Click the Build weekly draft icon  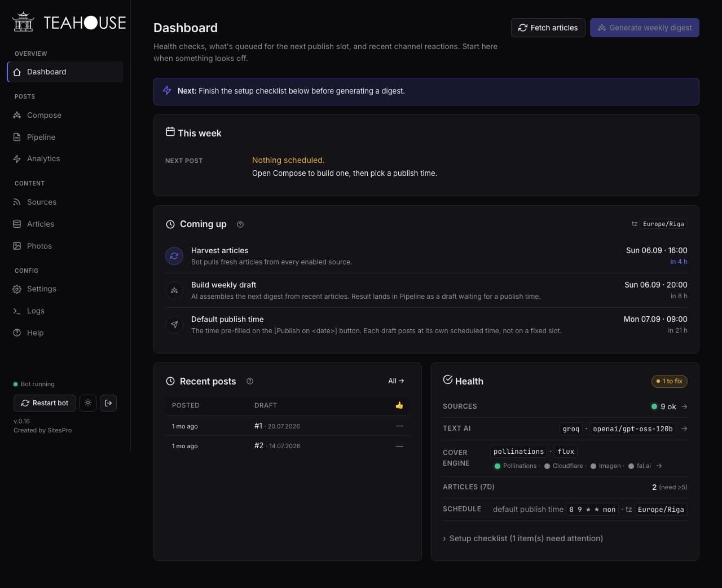[x=174, y=290]
